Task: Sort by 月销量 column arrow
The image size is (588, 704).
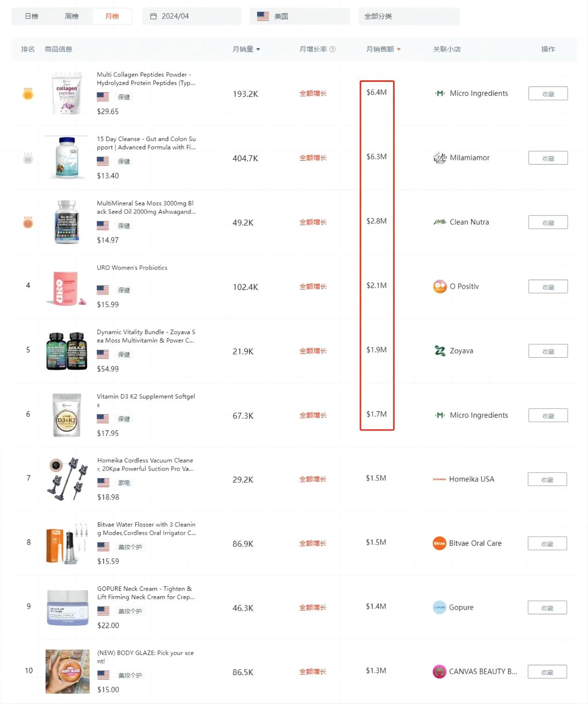Action: click(x=258, y=49)
